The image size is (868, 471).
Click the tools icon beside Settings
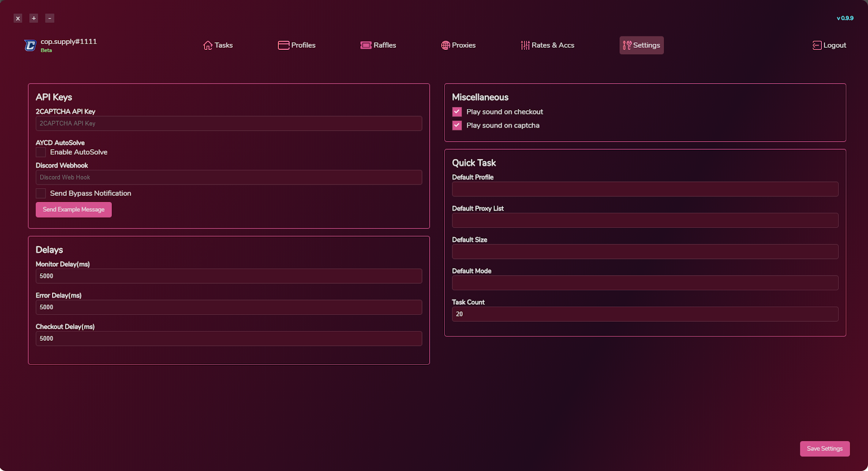(627, 46)
